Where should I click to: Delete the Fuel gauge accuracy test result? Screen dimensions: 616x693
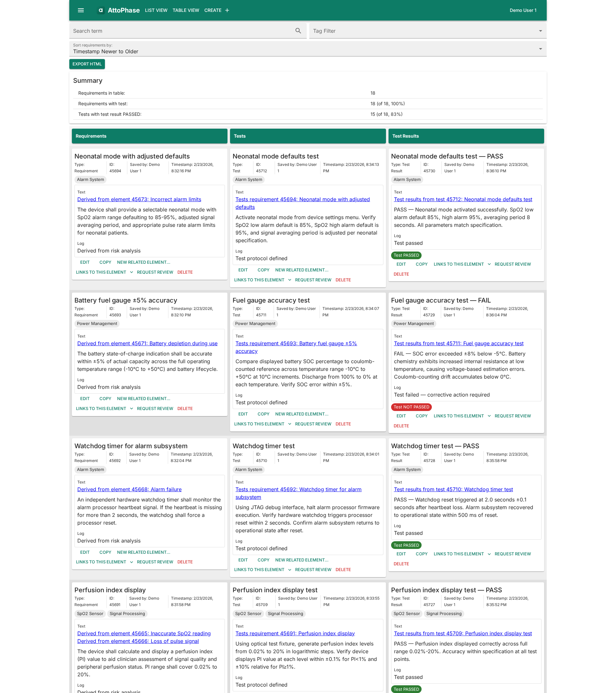click(x=401, y=426)
